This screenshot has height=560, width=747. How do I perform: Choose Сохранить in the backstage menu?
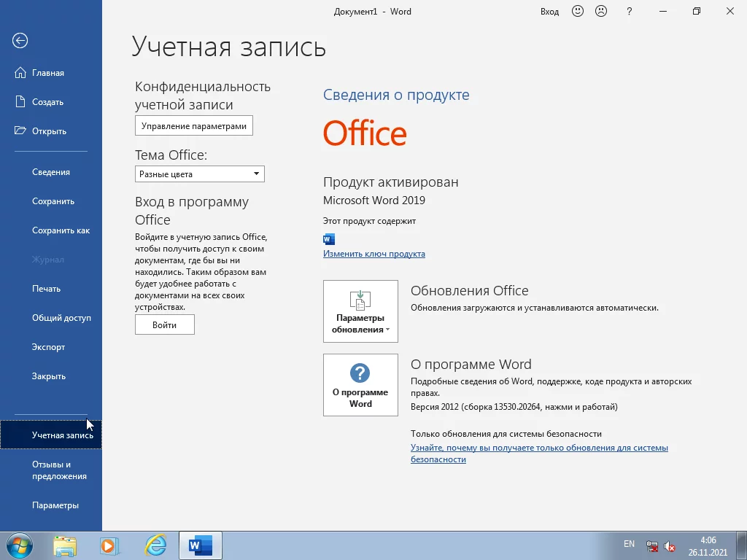click(x=51, y=201)
